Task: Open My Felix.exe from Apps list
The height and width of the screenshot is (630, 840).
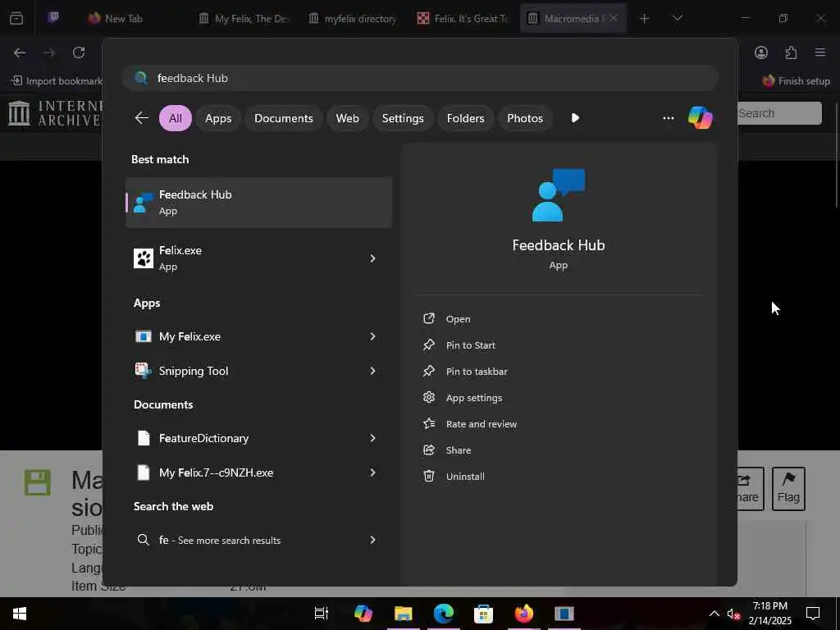Action: point(258,336)
